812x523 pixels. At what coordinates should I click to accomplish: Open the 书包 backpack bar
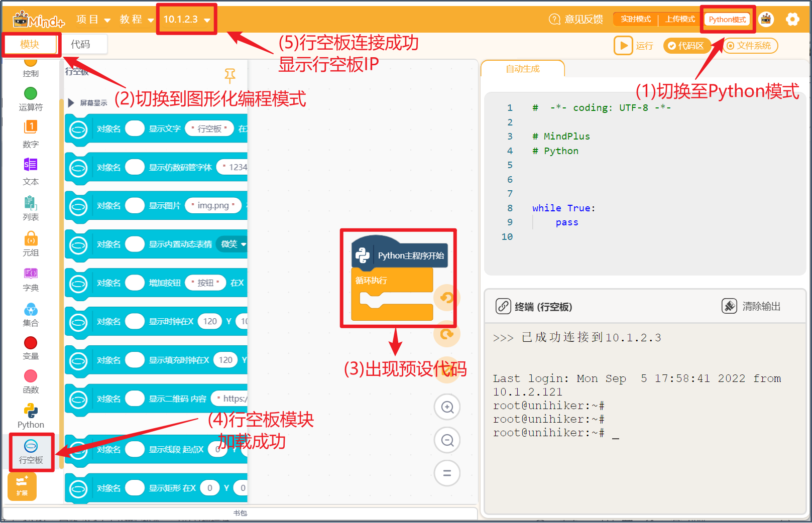240,513
